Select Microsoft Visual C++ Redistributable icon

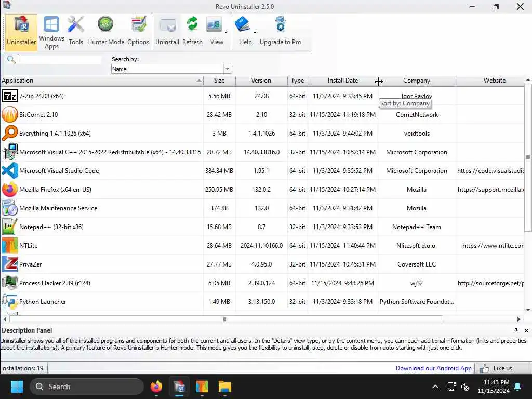pos(9,152)
